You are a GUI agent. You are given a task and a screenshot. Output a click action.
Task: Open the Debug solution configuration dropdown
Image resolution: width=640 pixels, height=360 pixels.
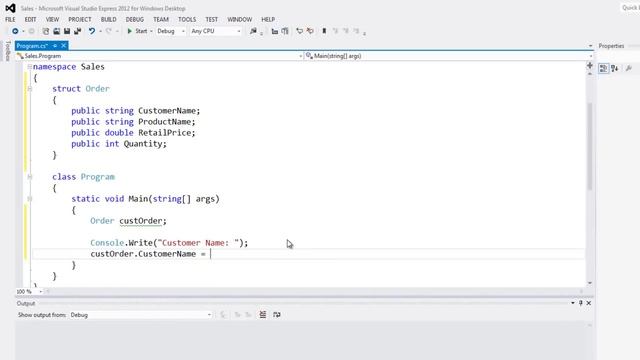[171, 31]
